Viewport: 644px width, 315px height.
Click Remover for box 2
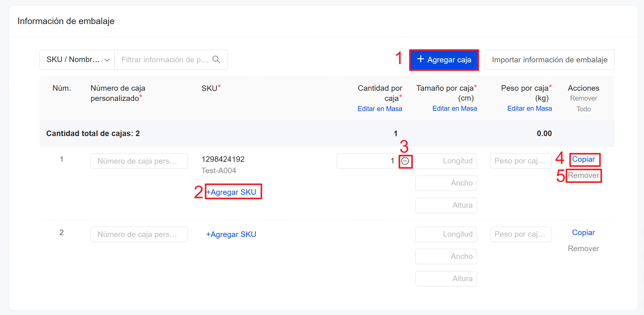tap(584, 249)
